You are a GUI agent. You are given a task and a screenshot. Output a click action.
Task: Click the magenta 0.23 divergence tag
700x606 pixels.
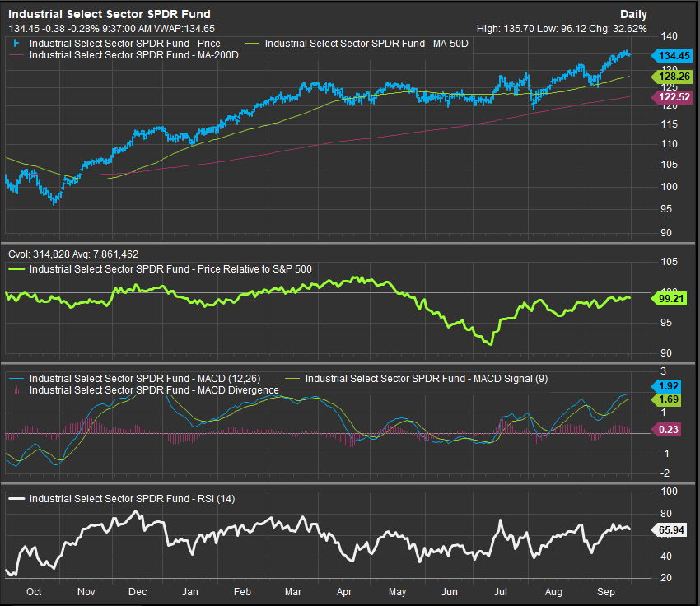(x=667, y=429)
